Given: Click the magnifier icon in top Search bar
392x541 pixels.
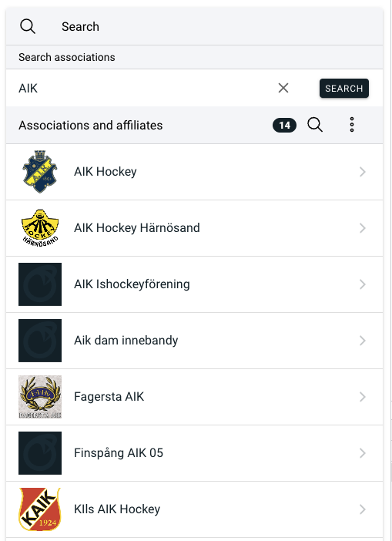Looking at the screenshot, I should [28, 26].
